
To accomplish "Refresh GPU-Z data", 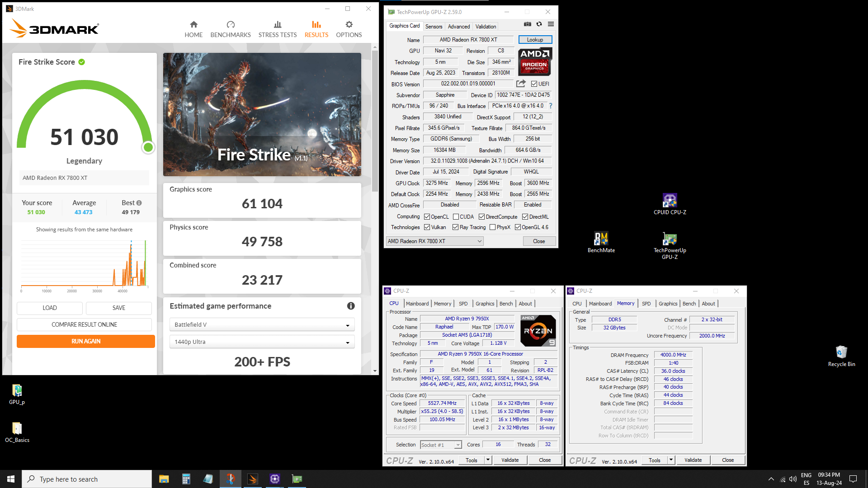I will click(539, 24).
